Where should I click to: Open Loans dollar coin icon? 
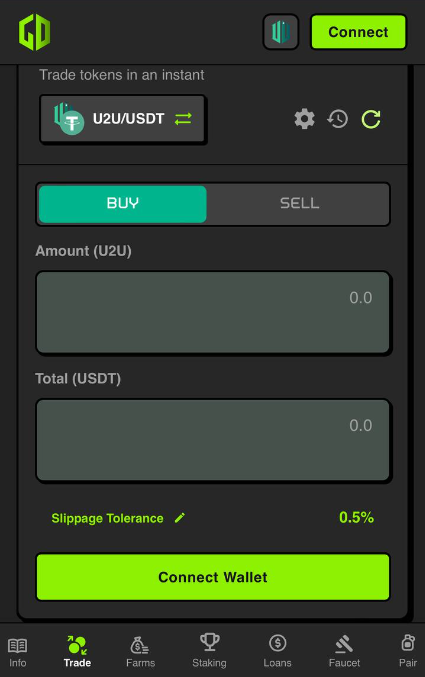(277, 643)
